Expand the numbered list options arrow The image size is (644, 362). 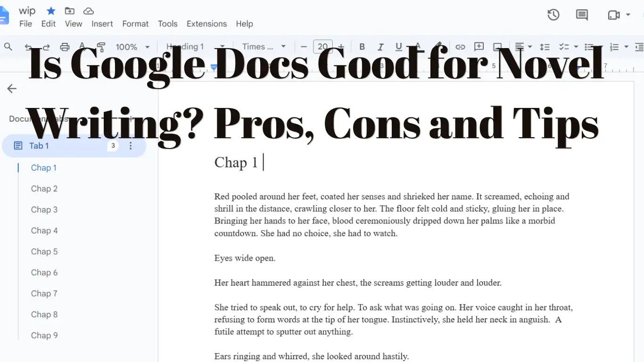click(x=626, y=47)
